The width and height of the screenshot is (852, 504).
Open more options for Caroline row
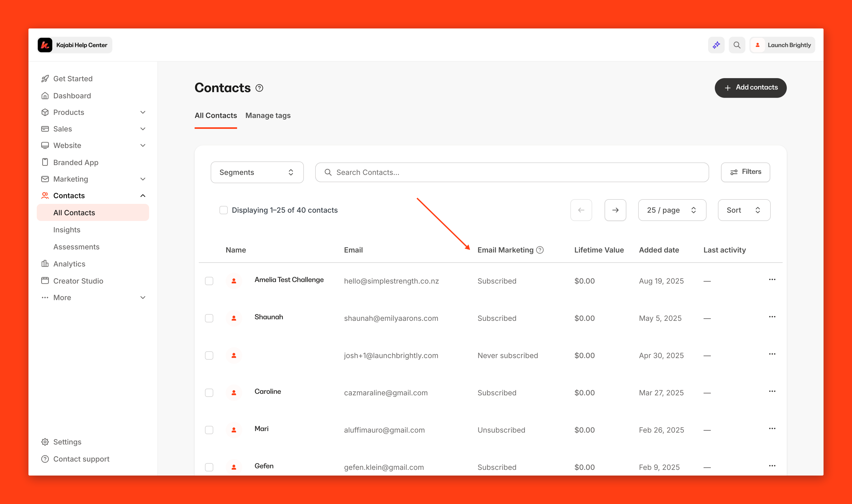coord(772,391)
